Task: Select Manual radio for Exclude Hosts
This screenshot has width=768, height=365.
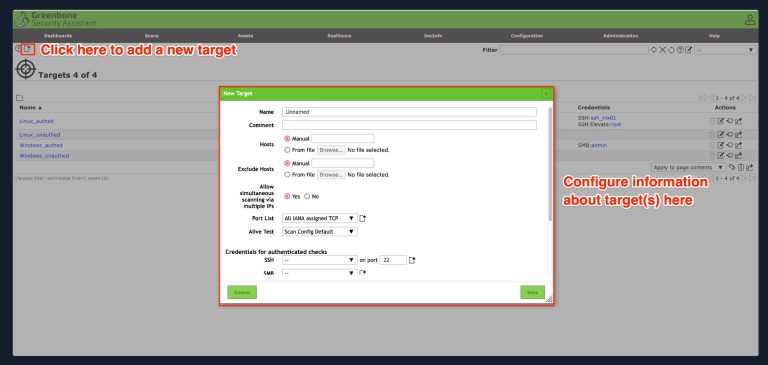Action: 287,163
